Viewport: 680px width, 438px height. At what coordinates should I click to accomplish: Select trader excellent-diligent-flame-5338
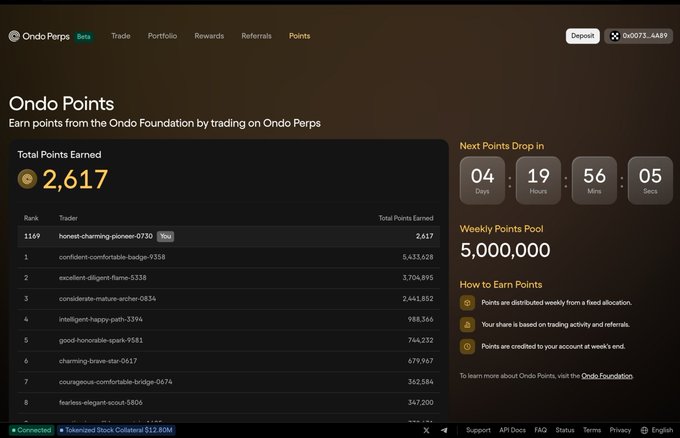coord(102,278)
